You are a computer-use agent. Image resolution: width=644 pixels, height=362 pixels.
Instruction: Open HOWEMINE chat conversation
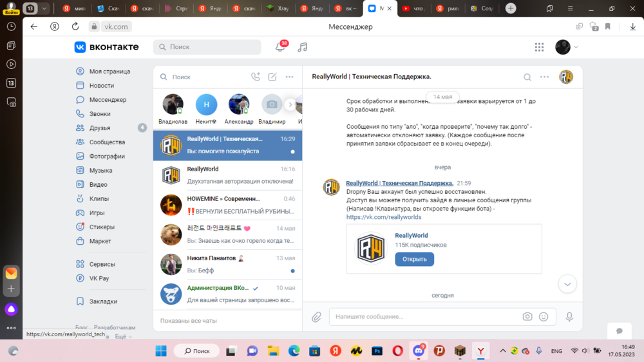(227, 205)
